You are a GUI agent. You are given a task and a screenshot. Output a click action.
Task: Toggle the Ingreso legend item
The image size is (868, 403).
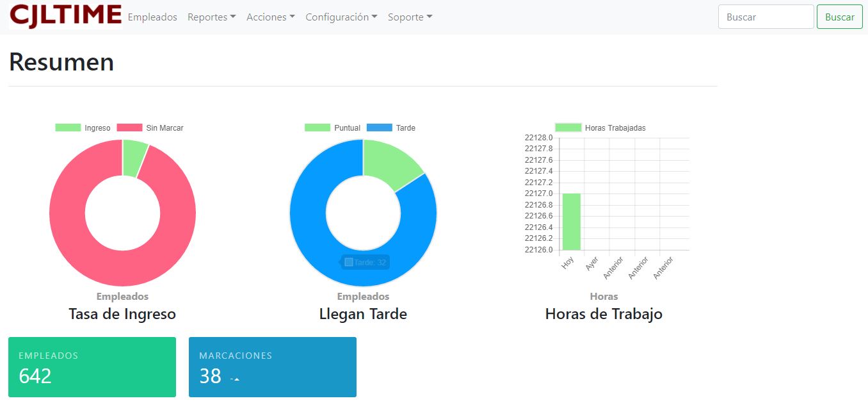tap(83, 128)
